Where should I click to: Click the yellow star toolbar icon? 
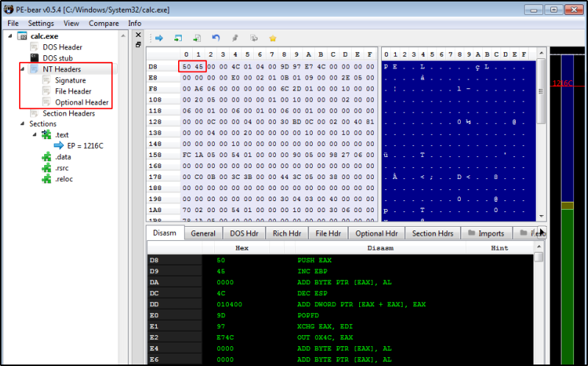click(x=272, y=38)
